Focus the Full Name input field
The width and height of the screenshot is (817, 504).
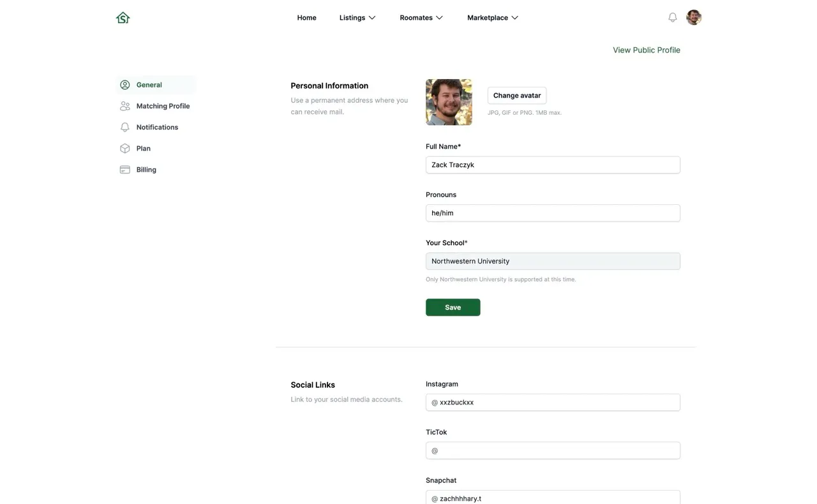tap(553, 165)
